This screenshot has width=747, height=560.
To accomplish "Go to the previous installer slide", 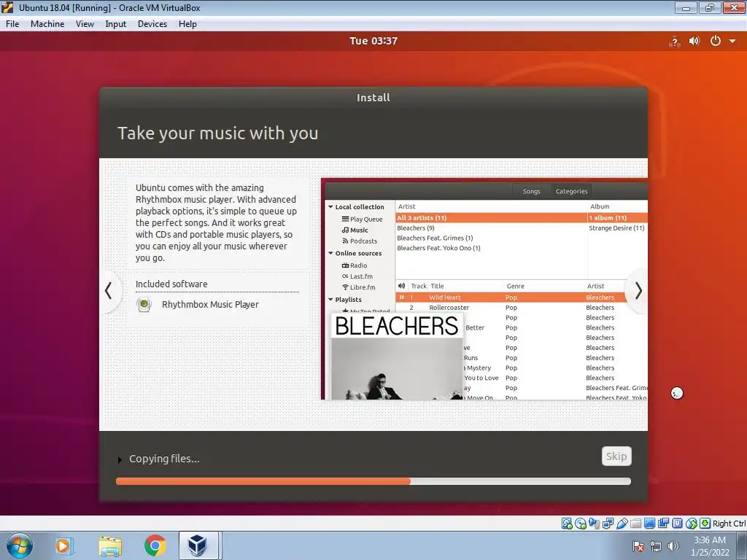I will (x=109, y=291).
